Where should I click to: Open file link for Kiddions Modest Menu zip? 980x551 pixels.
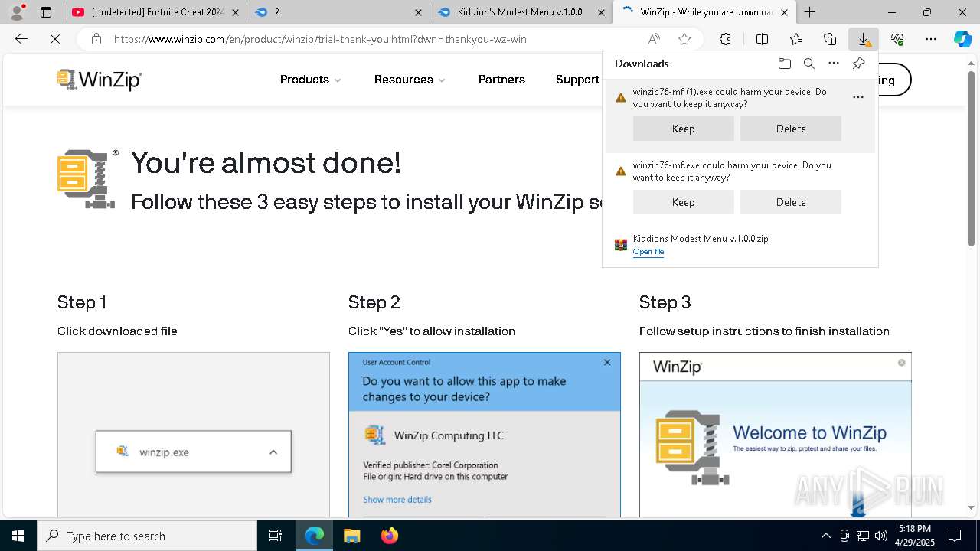[648, 252]
